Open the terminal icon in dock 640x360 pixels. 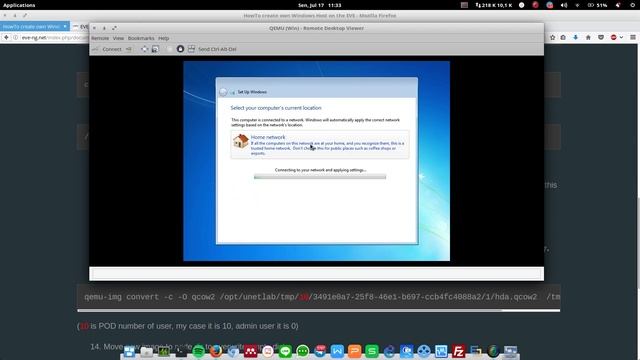coord(181,351)
